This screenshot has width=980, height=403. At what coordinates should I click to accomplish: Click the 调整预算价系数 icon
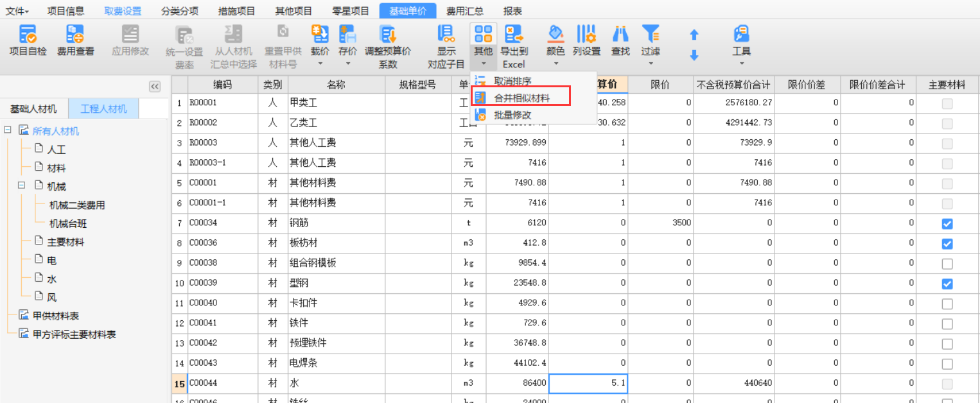pyautogui.click(x=387, y=35)
